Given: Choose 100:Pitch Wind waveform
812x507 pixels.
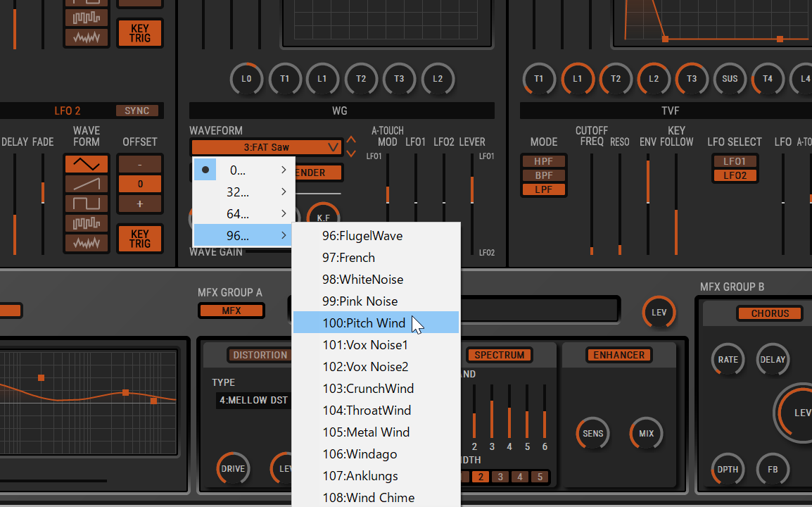Looking at the screenshot, I should [376, 323].
